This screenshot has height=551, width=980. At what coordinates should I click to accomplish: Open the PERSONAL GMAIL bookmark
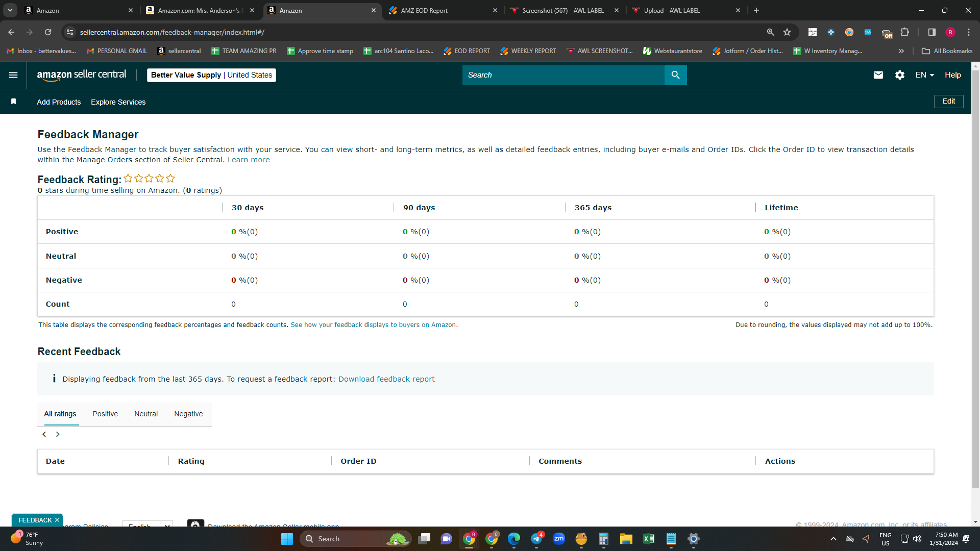[116, 51]
